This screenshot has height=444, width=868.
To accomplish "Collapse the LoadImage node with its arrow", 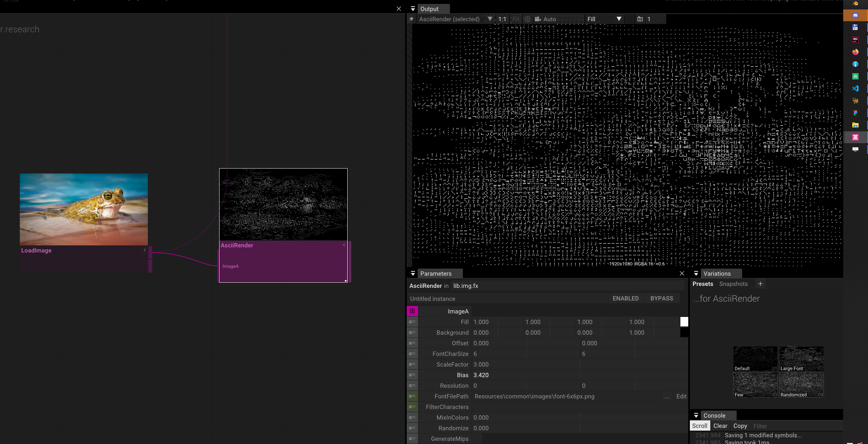I will tap(145, 250).
